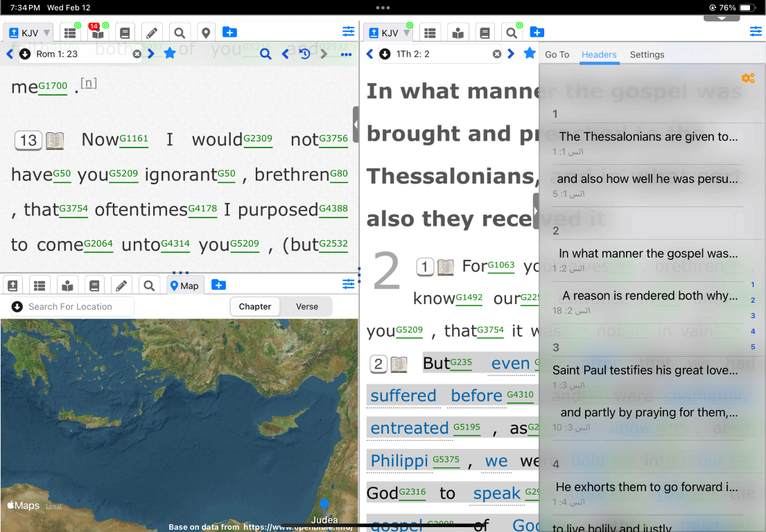Switch to the Go To tab
The width and height of the screenshot is (766, 532).
coord(557,55)
